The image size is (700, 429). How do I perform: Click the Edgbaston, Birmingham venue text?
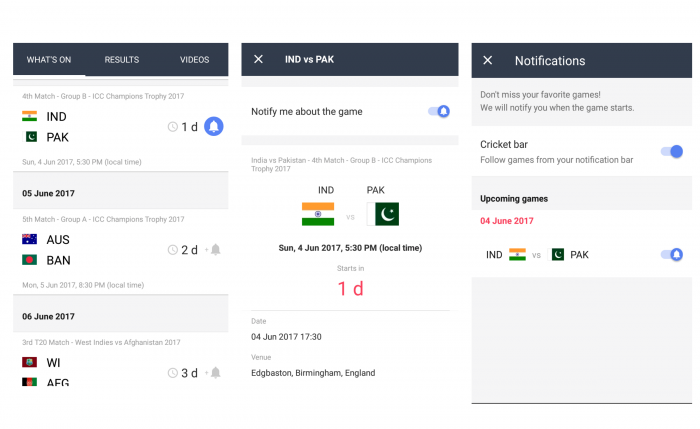313,373
